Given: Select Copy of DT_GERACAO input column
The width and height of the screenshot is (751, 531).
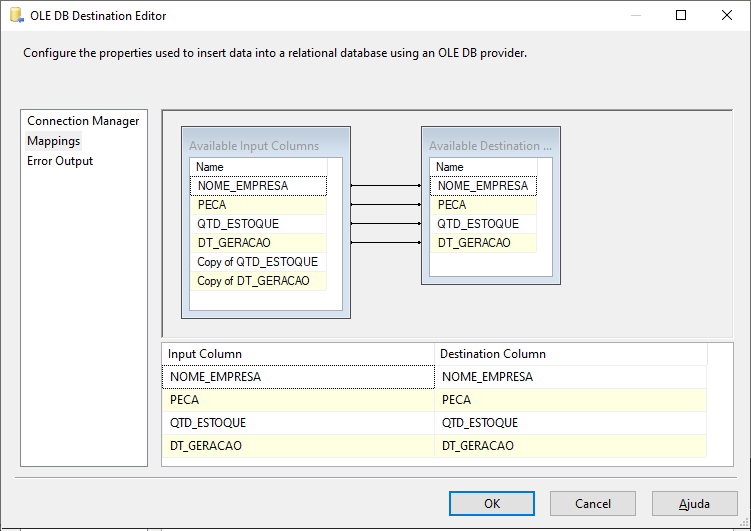Looking at the screenshot, I should pyautogui.click(x=259, y=281).
